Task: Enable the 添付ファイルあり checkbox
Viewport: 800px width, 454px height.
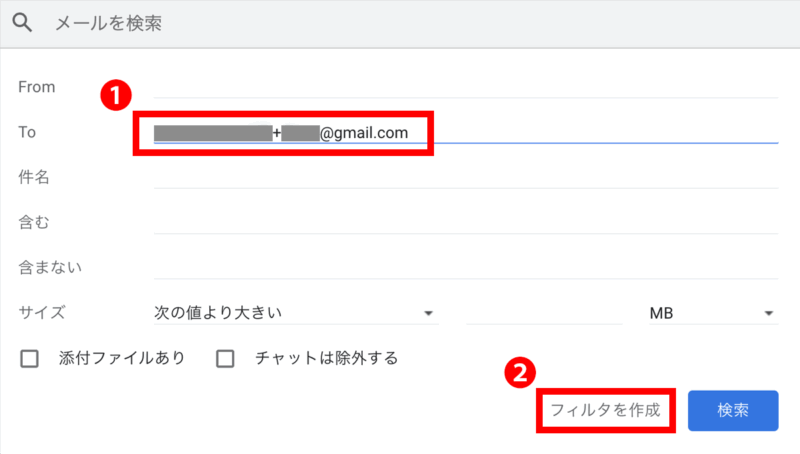Action: click(x=30, y=358)
